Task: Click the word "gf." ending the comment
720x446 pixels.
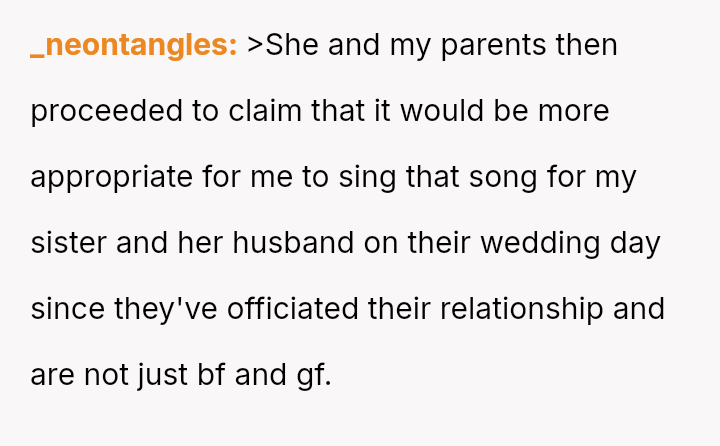Action: [x=313, y=375]
